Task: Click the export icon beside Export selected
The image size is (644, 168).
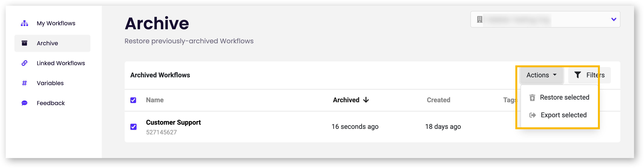Action: tap(532, 115)
